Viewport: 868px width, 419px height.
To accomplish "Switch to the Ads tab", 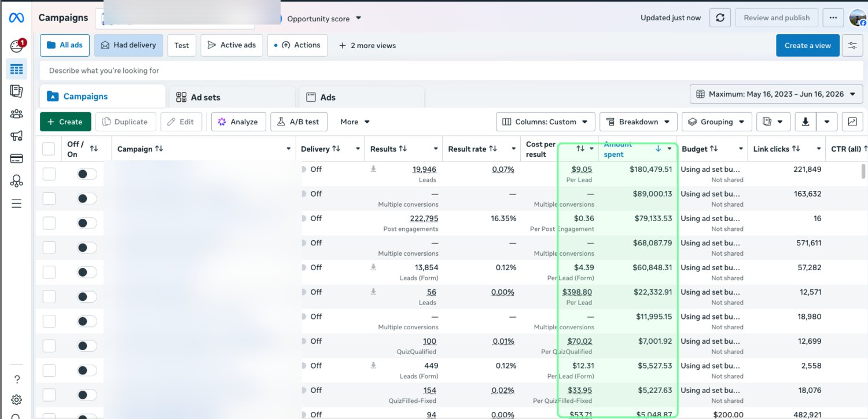I will [x=362, y=97].
